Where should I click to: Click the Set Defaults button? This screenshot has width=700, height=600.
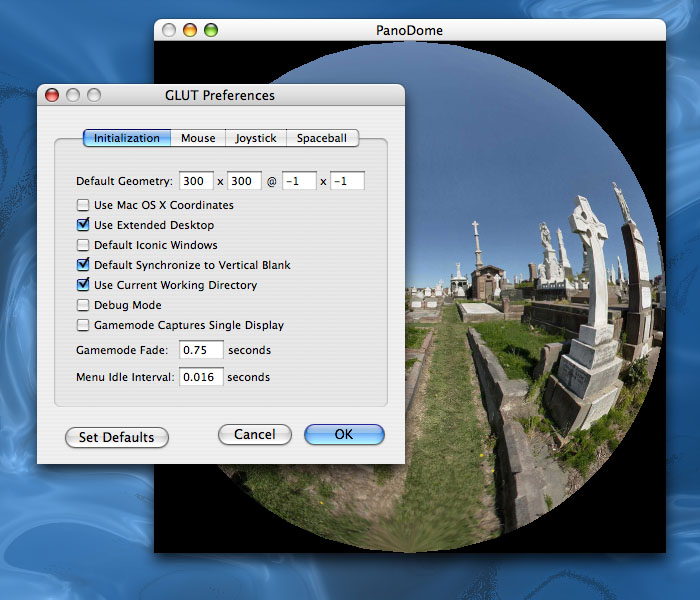[117, 437]
